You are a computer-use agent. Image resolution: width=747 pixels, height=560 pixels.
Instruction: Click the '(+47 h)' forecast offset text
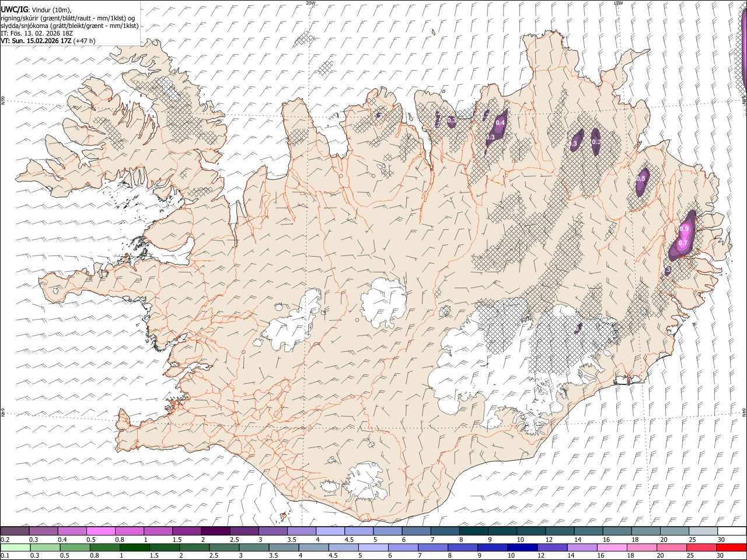tap(85, 41)
